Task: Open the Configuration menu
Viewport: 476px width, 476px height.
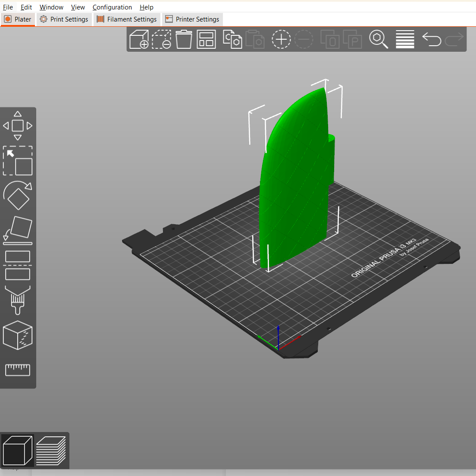Action: click(x=112, y=7)
